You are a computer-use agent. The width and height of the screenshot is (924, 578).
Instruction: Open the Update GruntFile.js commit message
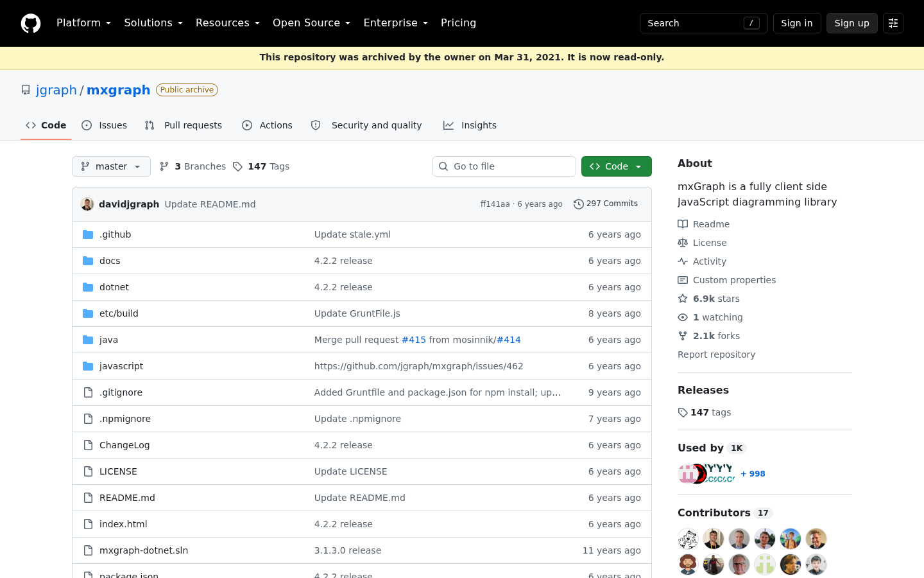click(x=357, y=313)
